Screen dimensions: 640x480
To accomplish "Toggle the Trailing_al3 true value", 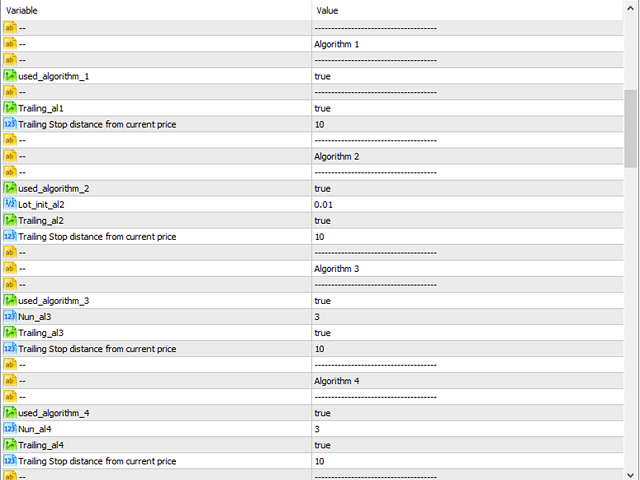I will [468, 333].
